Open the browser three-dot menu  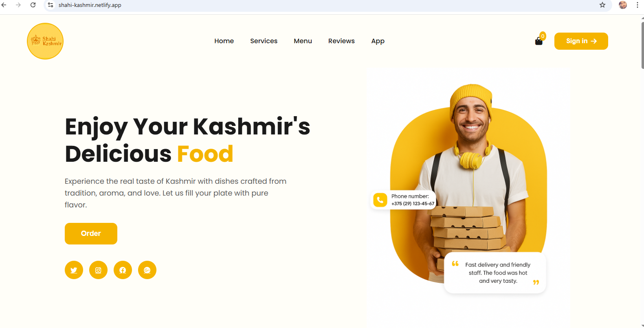tap(637, 5)
